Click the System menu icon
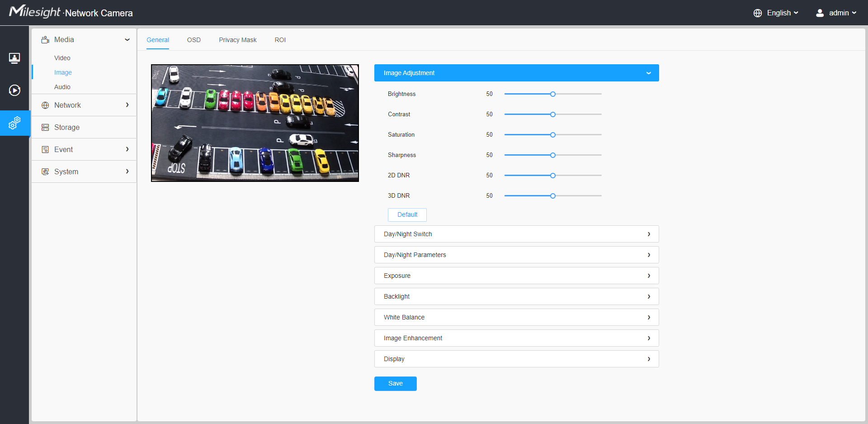 point(45,172)
